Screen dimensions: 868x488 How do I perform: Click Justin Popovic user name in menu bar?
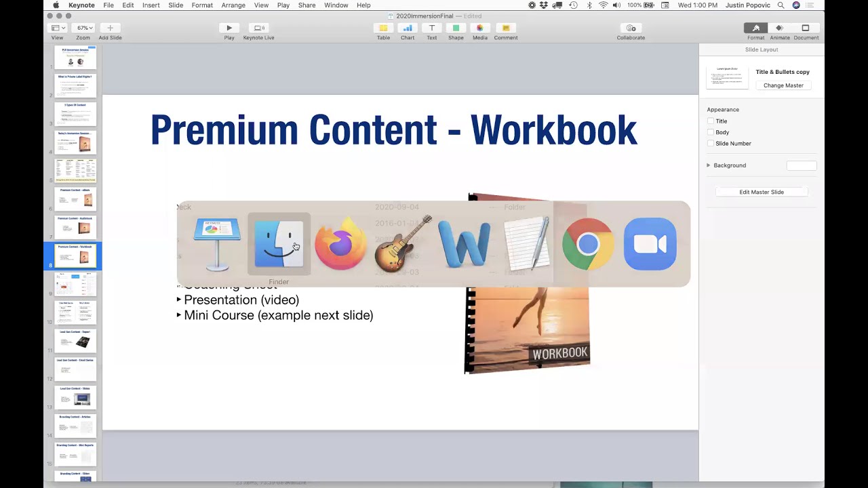747,5
